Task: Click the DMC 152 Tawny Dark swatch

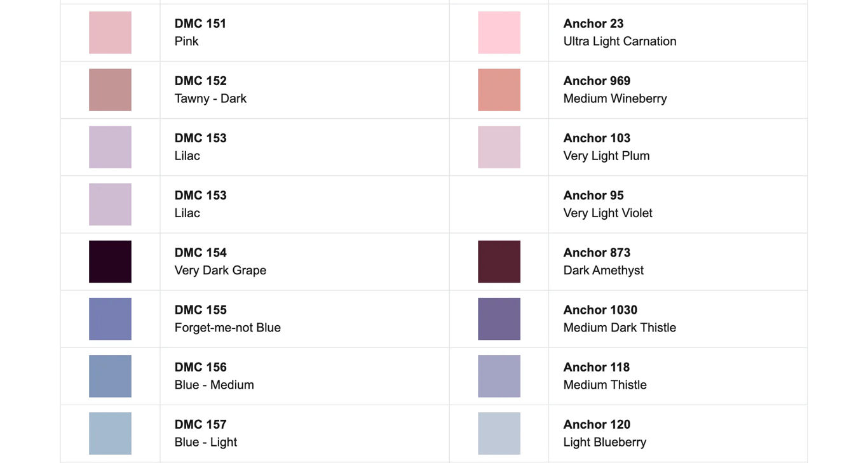Action: [110, 90]
